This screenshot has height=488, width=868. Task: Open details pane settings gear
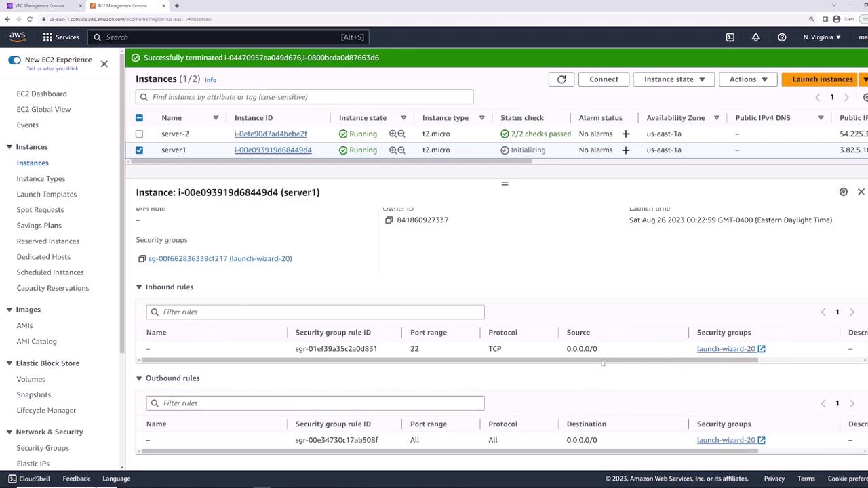point(844,192)
